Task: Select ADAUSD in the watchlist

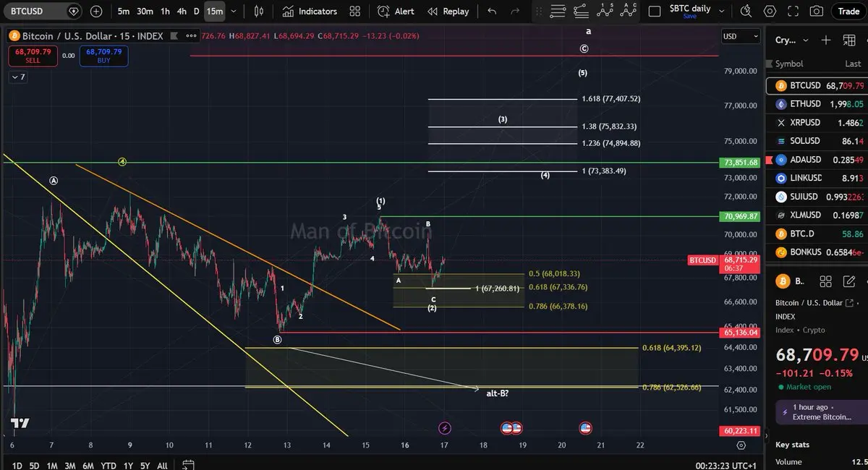Action: 817,160
